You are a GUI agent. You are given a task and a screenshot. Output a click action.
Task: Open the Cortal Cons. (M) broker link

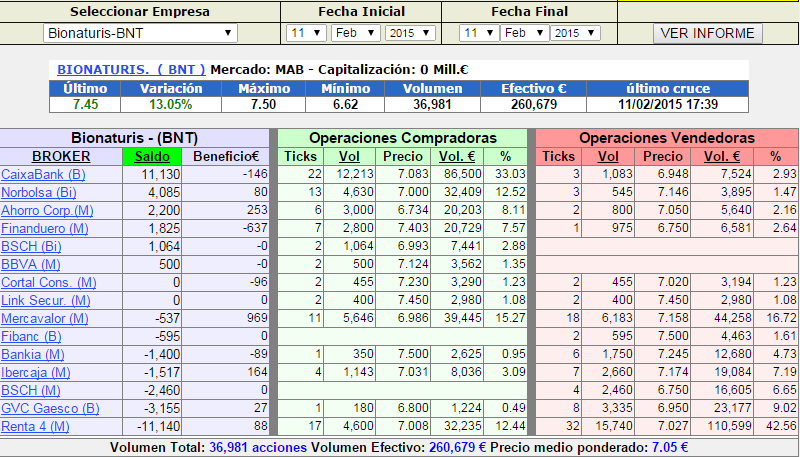49,283
